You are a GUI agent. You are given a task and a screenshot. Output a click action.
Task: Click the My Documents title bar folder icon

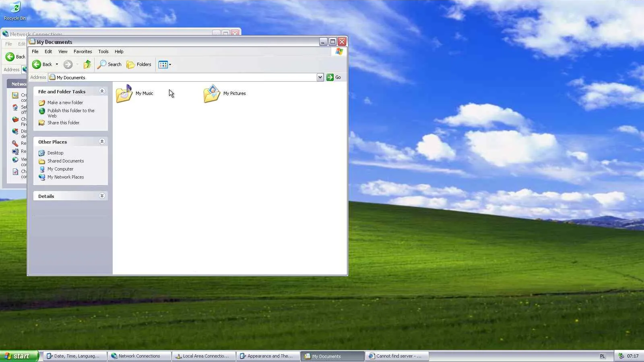(32, 41)
